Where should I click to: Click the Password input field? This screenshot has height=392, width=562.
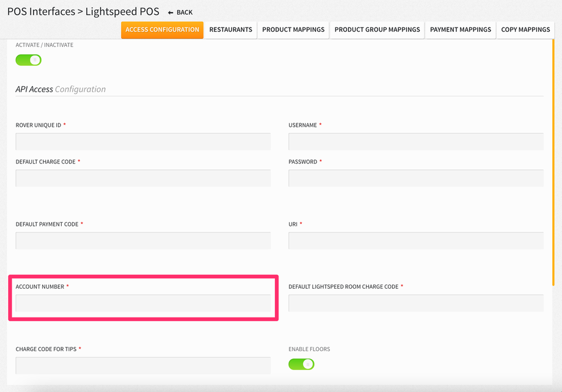[x=416, y=178]
